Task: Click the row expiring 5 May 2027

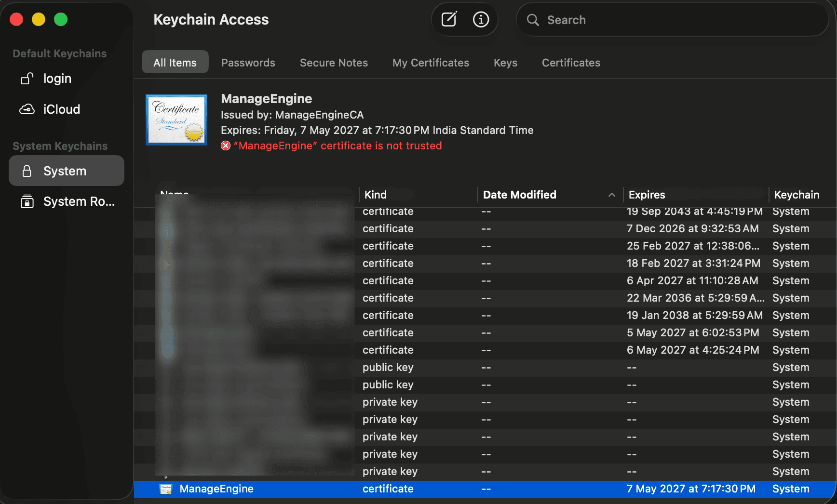Action: click(485, 333)
